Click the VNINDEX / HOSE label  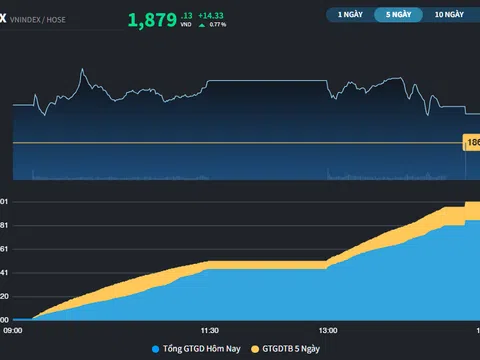click(38, 20)
